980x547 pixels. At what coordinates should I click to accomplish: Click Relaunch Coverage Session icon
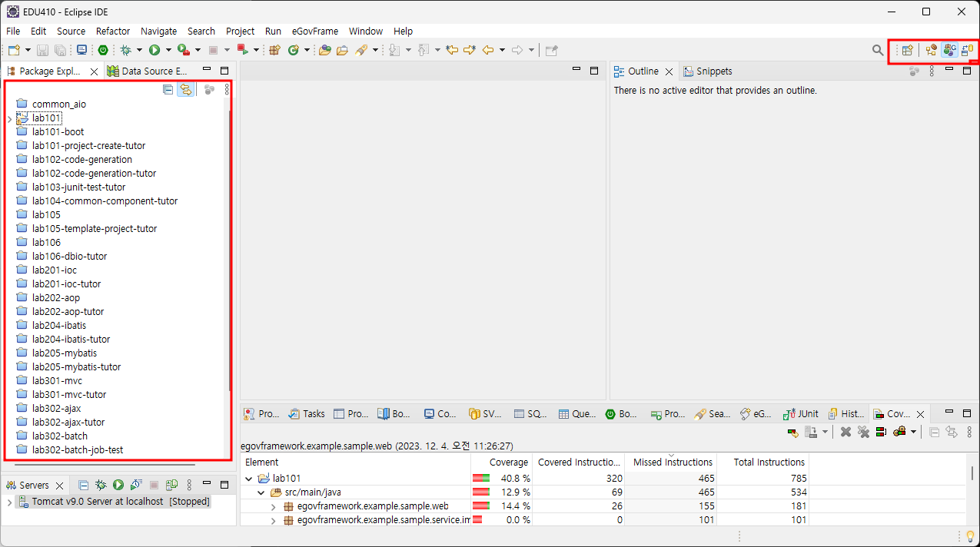(792, 432)
